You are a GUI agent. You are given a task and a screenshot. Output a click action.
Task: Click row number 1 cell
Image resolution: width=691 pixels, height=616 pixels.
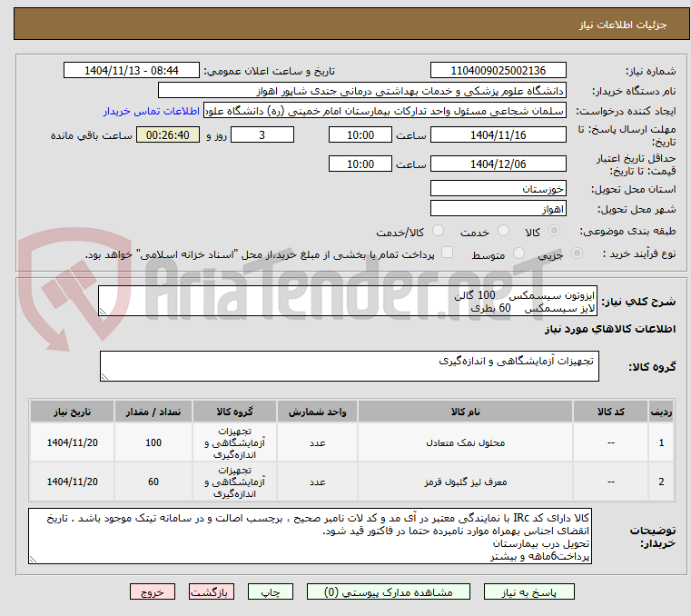pyautogui.click(x=661, y=442)
